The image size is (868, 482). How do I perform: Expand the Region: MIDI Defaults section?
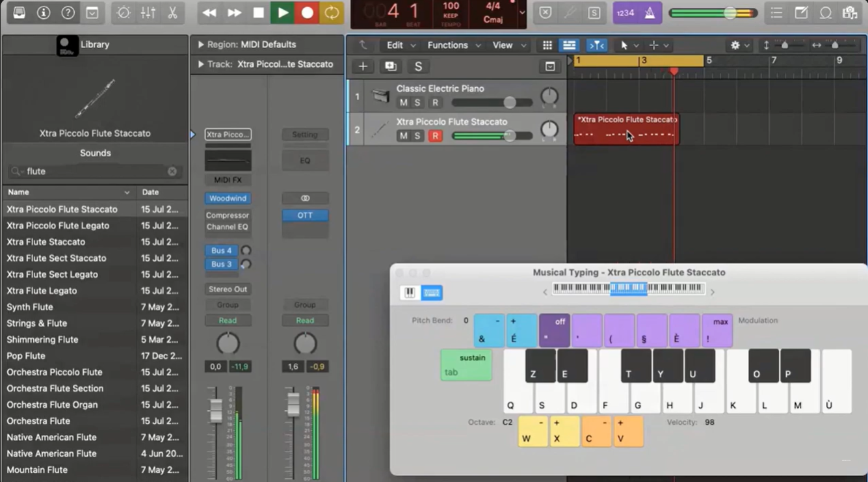click(x=201, y=45)
